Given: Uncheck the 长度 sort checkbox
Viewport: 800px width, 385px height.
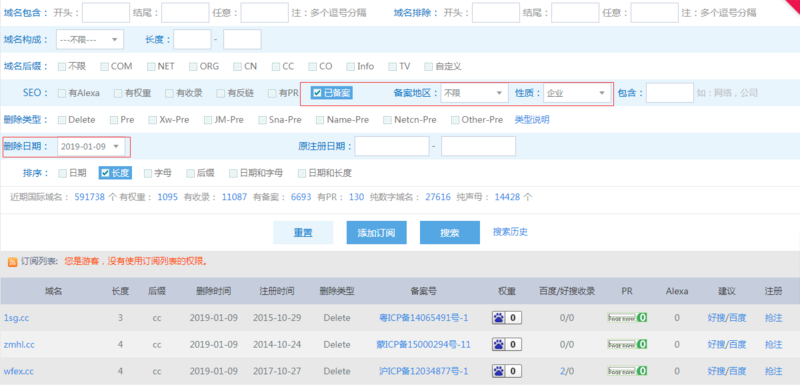Looking at the screenshot, I should (x=106, y=173).
